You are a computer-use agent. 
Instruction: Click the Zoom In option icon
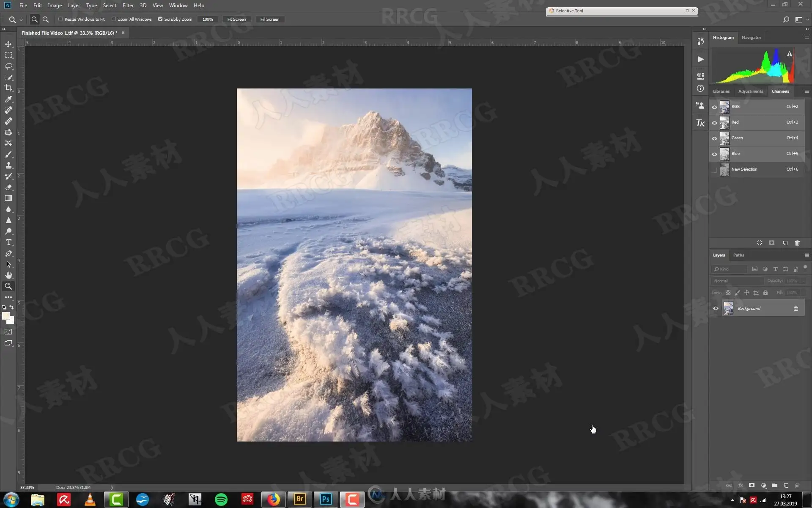tap(35, 19)
